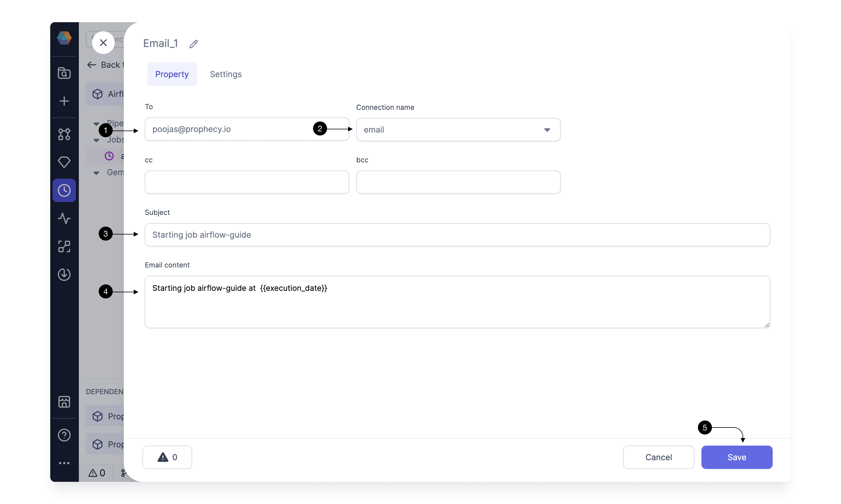
Task: Click the cc input field
Action: pyautogui.click(x=247, y=182)
